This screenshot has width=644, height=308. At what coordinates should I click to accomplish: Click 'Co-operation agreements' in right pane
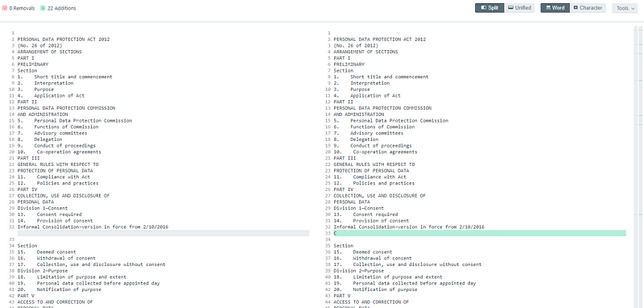[x=386, y=152]
